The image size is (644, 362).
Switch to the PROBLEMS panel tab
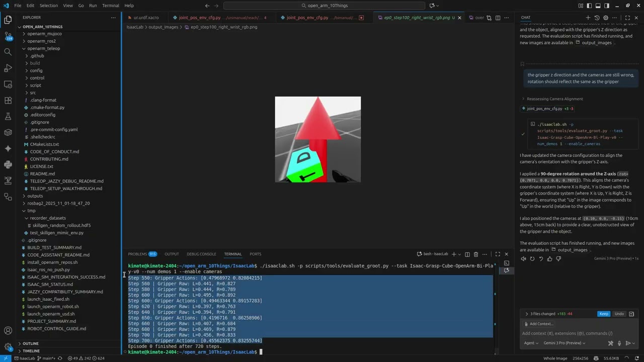pos(142,254)
